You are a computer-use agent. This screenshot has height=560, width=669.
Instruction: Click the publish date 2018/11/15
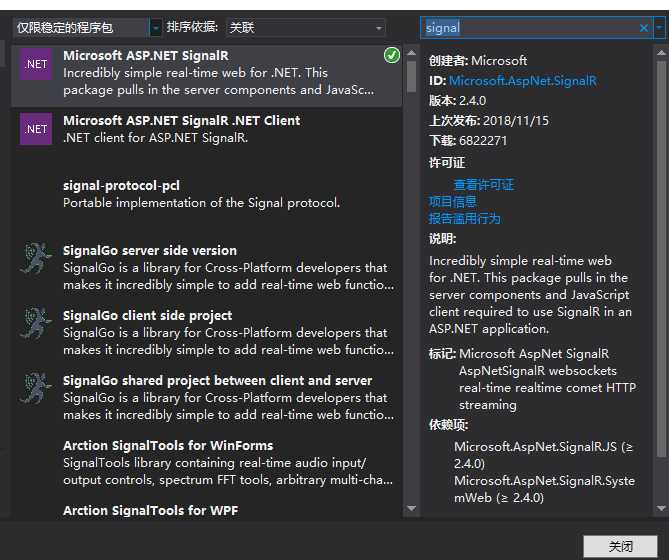tap(516, 121)
